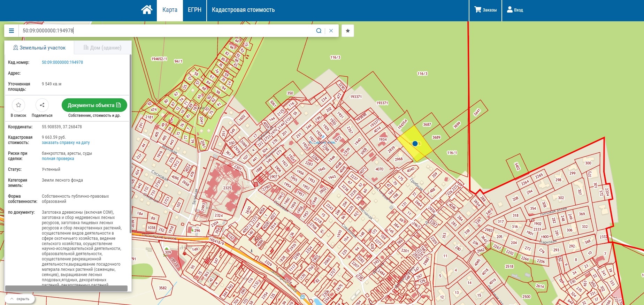Open the hamburger menu beside the search field

tap(11, 31)
